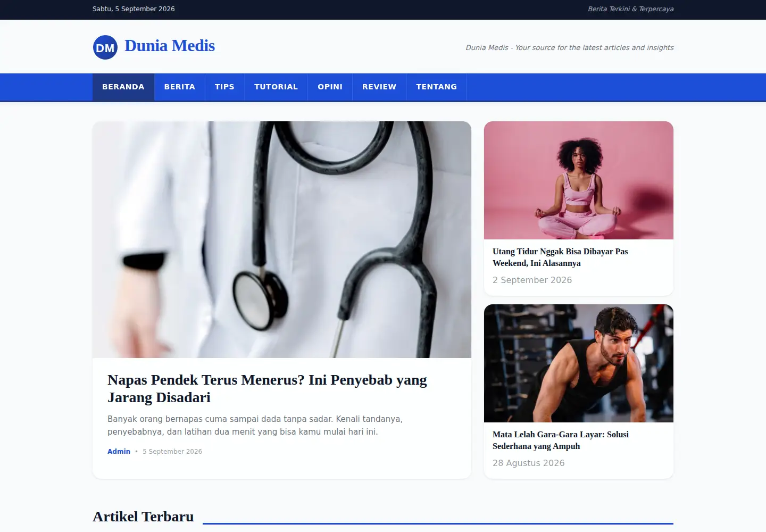
Task: Click the DM circular logo icon
Action: tap(105, 47)
